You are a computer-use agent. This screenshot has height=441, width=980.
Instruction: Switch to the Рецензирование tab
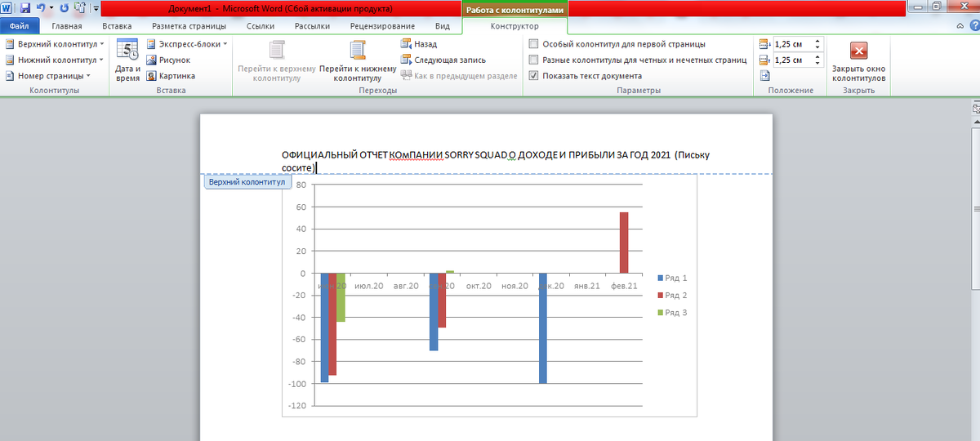click(382, 26)
